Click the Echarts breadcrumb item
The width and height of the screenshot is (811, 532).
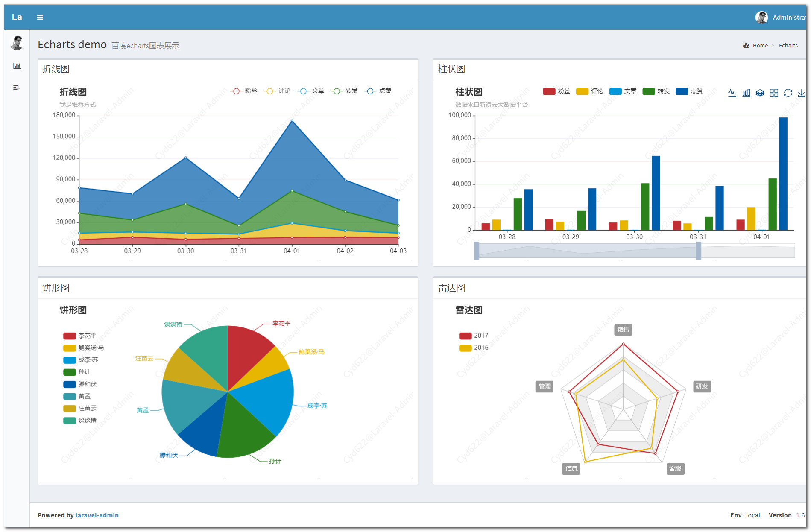coord(788,46)
